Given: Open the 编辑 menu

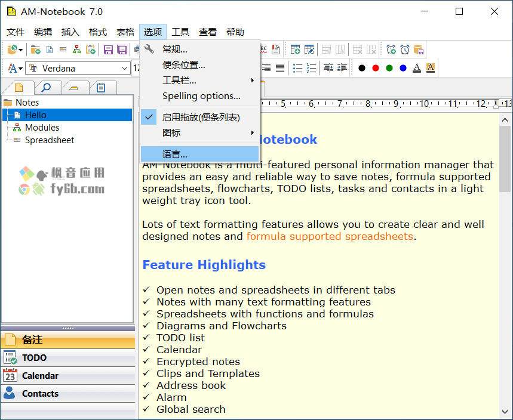Looking at the screenshot, I should pos(43,32).
